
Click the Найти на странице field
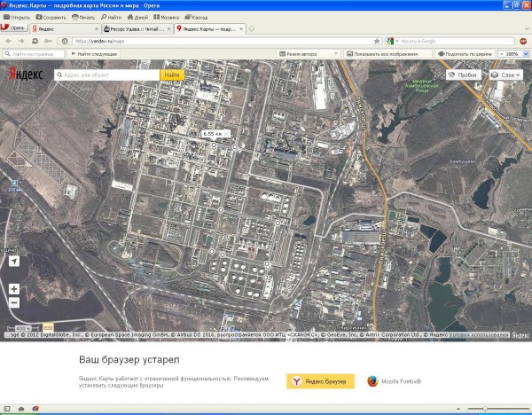(34, 54)
